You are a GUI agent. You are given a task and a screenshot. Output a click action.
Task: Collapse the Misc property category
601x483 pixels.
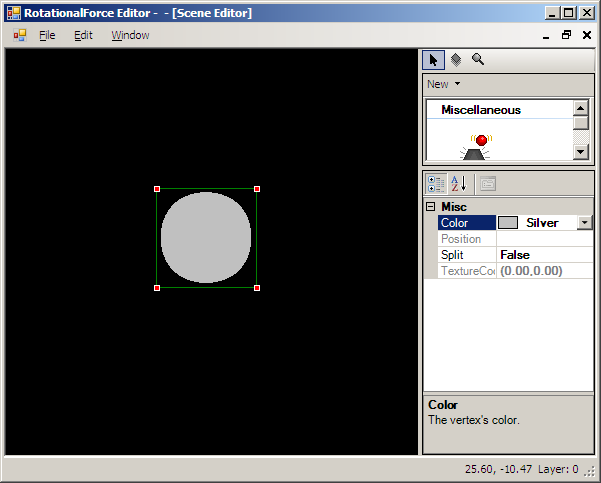tap(430, 207)
